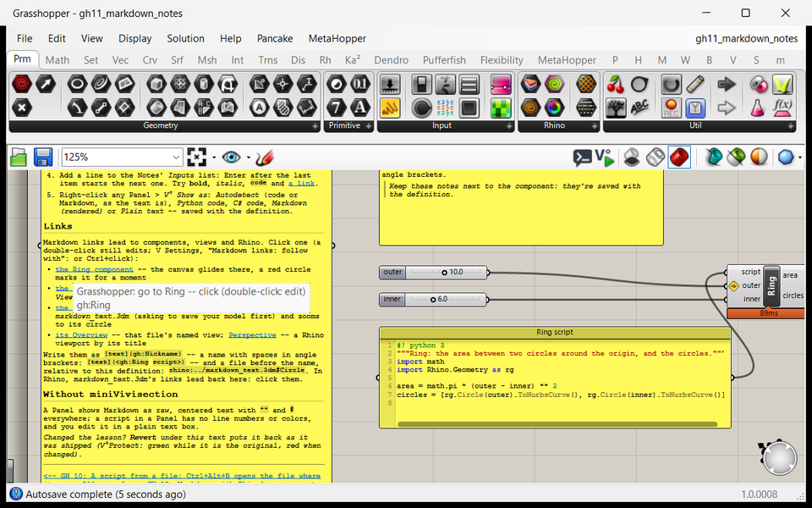This screenshot has height=508, width=812.
Task: Pick the f(x) Evaluate icon
Action: point(782,108)
